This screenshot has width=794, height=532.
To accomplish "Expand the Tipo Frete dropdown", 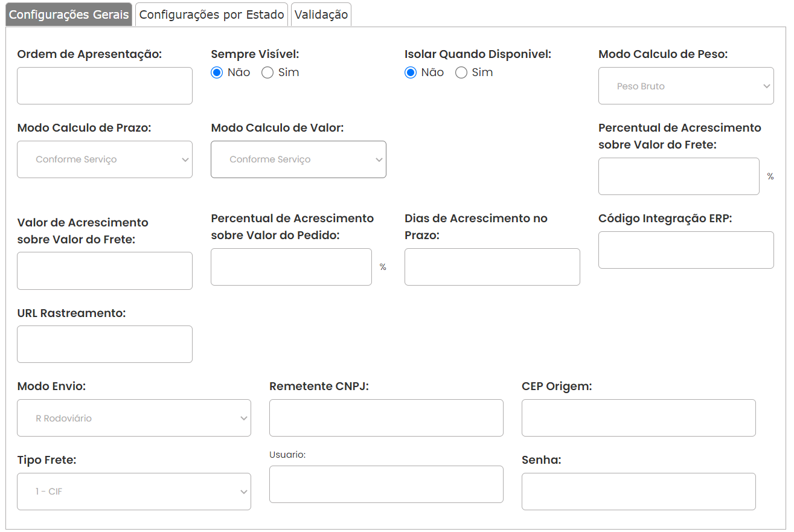I will coord(134,492).
